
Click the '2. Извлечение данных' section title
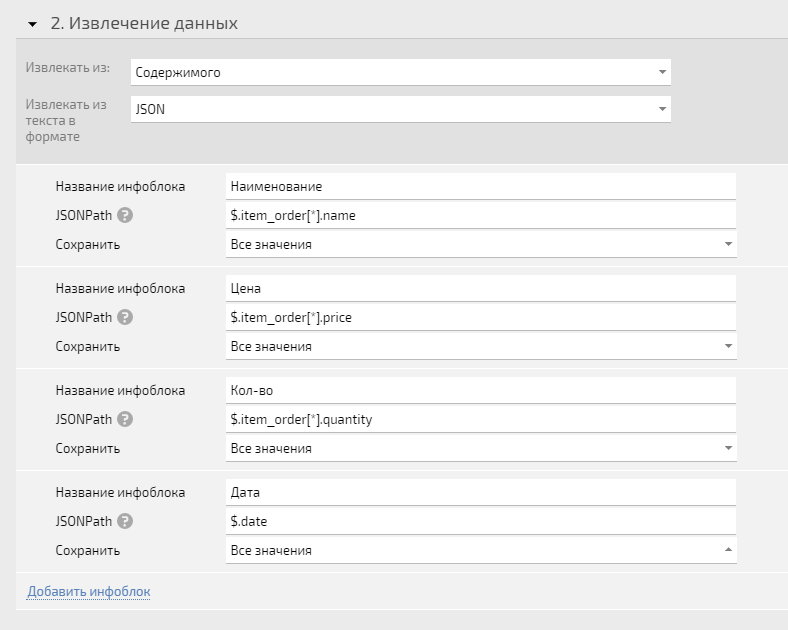(x=144, y=24)
